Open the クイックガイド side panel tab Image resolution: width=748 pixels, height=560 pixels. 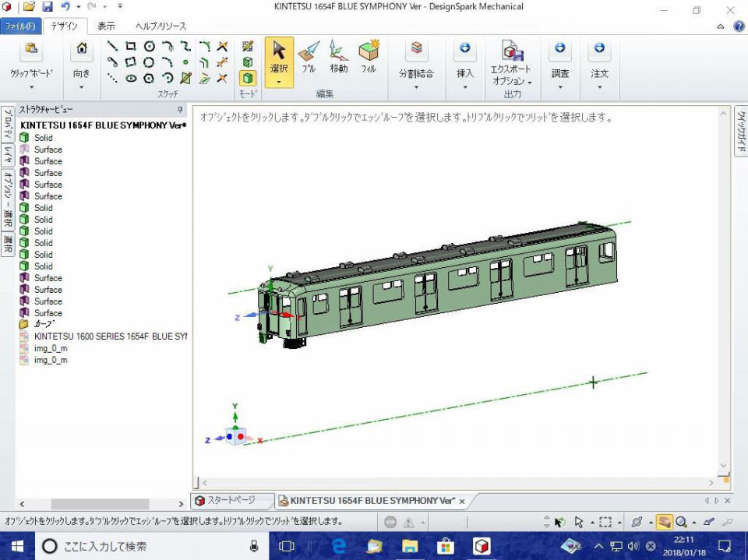(x=741, y=131)
